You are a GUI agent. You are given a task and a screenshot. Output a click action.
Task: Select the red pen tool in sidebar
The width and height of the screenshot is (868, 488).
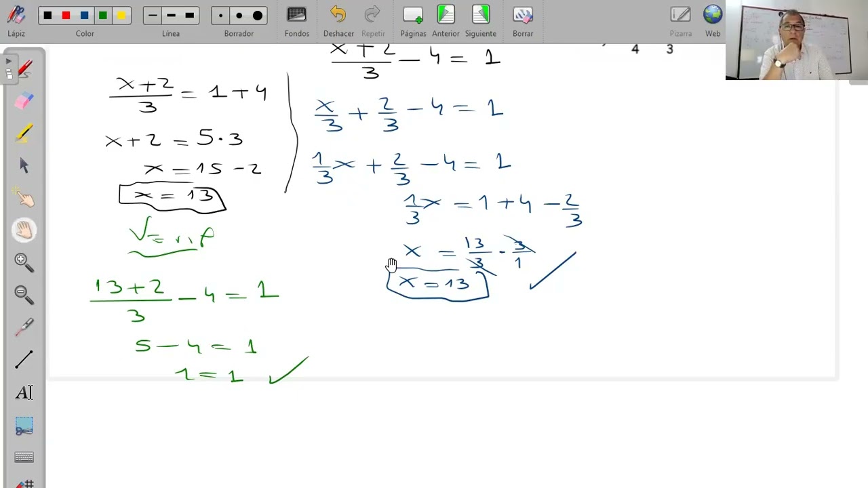pyautogui.click(x=24, y=68)
